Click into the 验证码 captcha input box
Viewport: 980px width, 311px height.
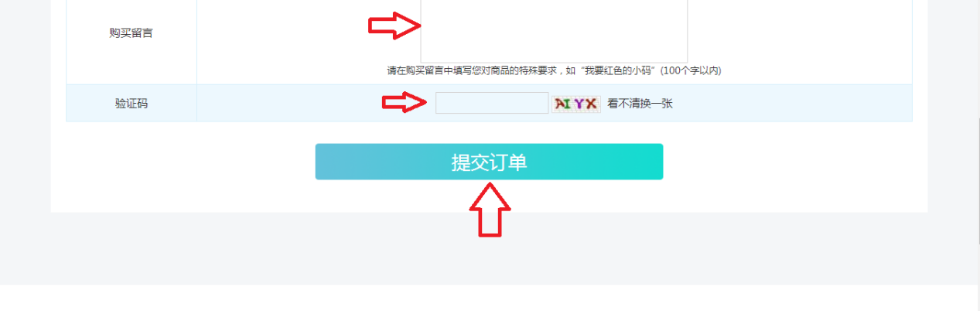[492, 103]
